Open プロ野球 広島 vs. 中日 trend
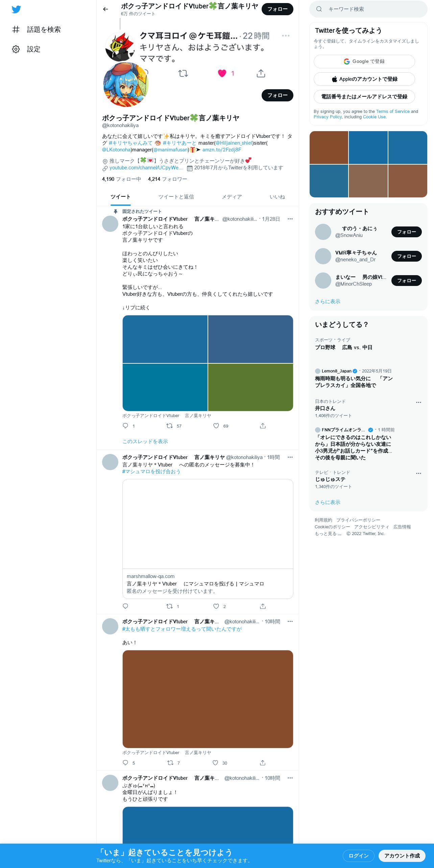434x868 pixels. click(344, 347)
